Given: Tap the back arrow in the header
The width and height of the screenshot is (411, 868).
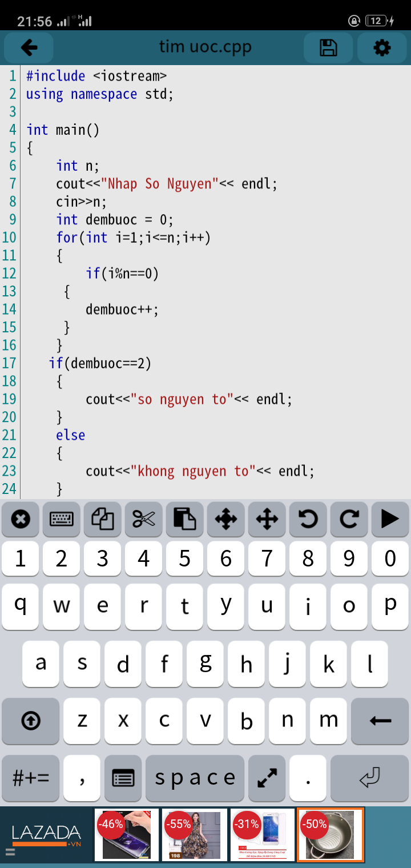Looking at the screenshot, I should [29, 48].
